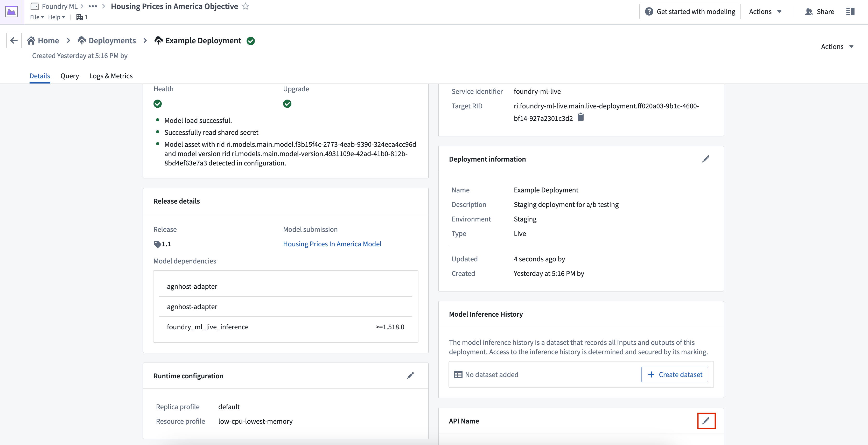Switch to the Logs & Metrics tab
Viewport: 868px width, 445px height.
pyautogui.click(x=111, y=76)
